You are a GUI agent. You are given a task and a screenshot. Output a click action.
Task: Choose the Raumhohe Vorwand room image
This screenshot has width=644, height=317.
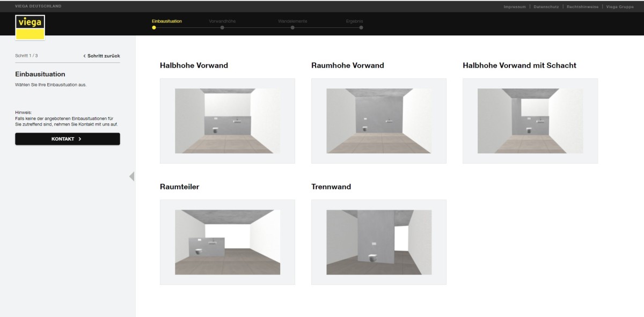click(379, 121)
